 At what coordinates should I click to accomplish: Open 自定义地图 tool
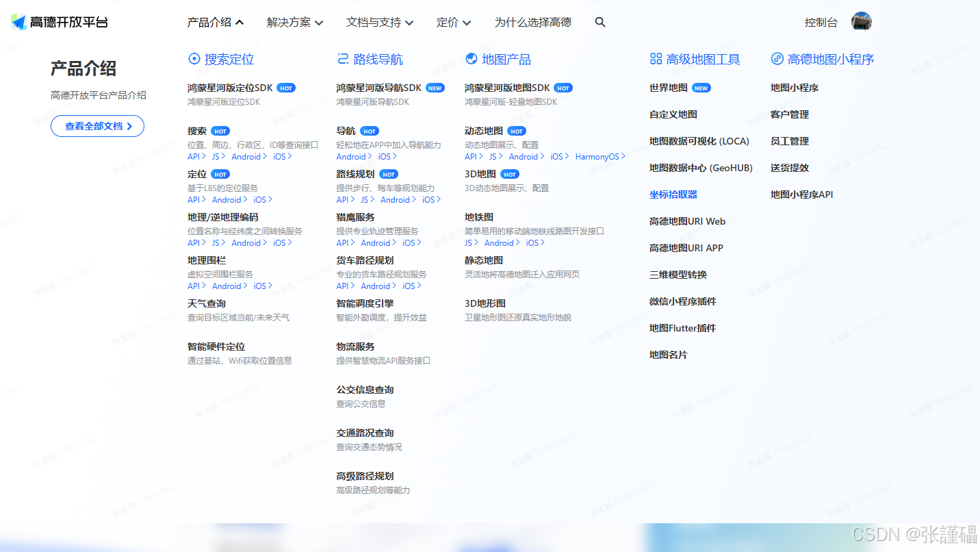click(673, 114)
